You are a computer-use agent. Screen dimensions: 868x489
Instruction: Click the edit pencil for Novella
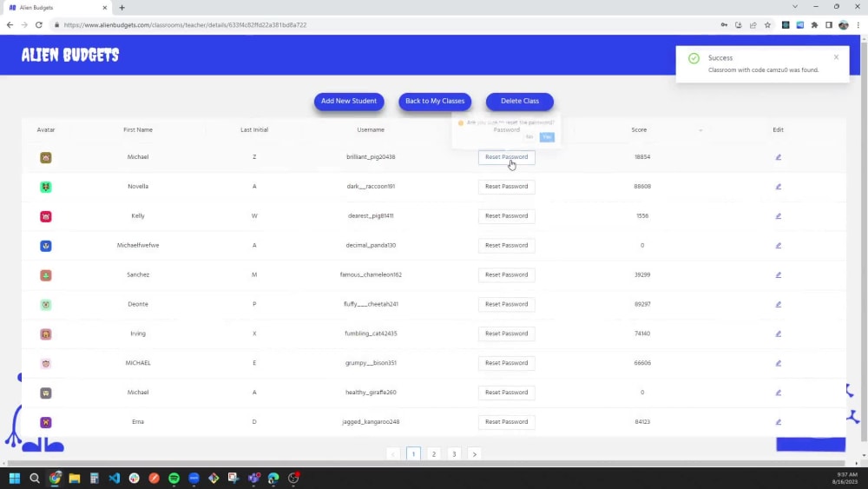[x=778, y=187]
